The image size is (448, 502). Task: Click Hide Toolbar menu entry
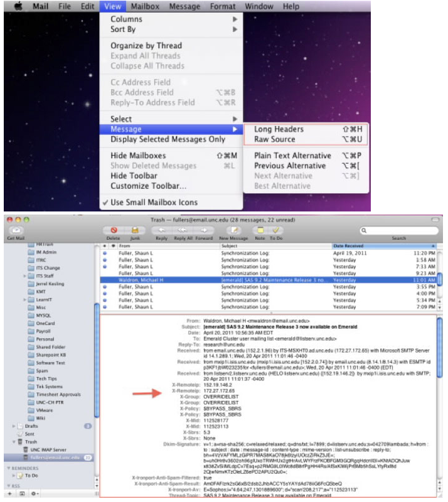coord(171,176)
